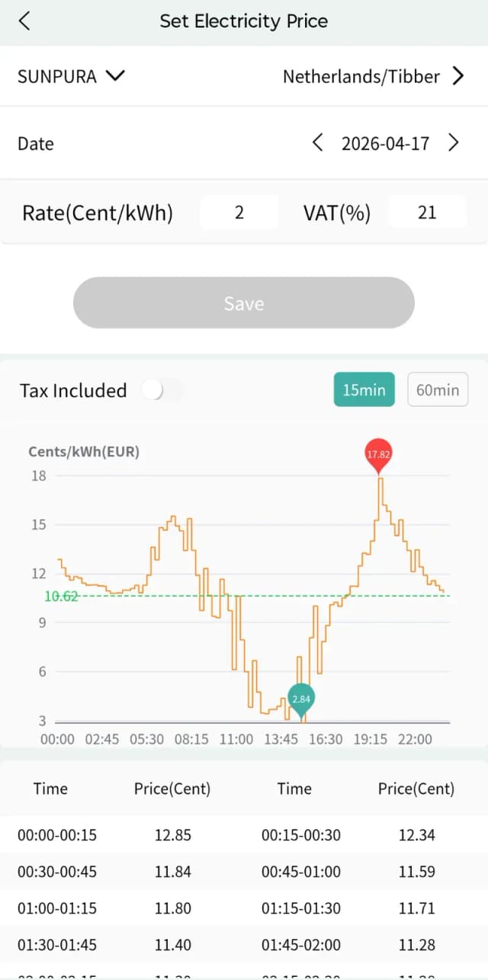Tap the Rate(Cent/kWh) input showing 2
This screenshot has height=980, width=488.
[x=239, y=213]
